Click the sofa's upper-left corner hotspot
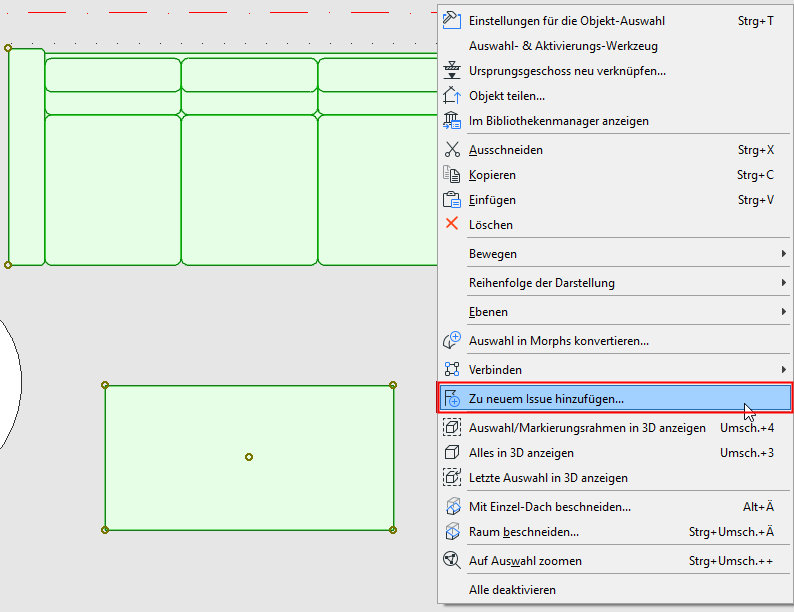The image size is (794, 612). point(8,48)
